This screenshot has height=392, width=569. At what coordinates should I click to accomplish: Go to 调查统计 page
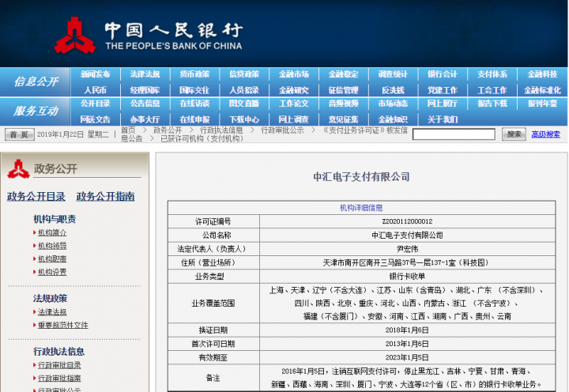[x=393, y=74]
